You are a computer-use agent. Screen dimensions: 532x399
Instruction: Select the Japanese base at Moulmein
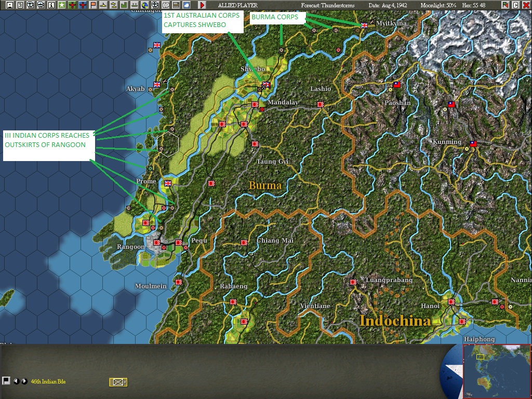(179, 282)
